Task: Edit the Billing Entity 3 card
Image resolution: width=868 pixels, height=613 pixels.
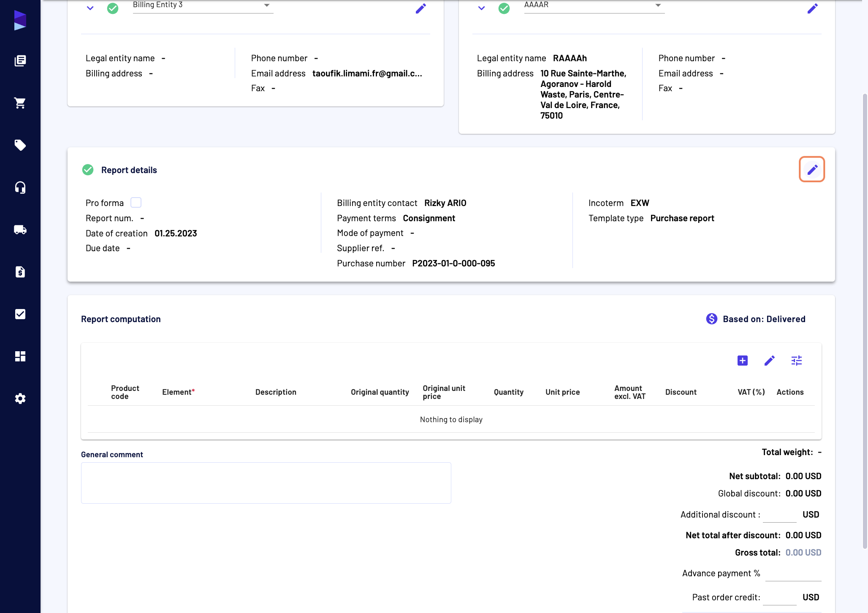Action: pyautogui.click(x=420, y=8)
